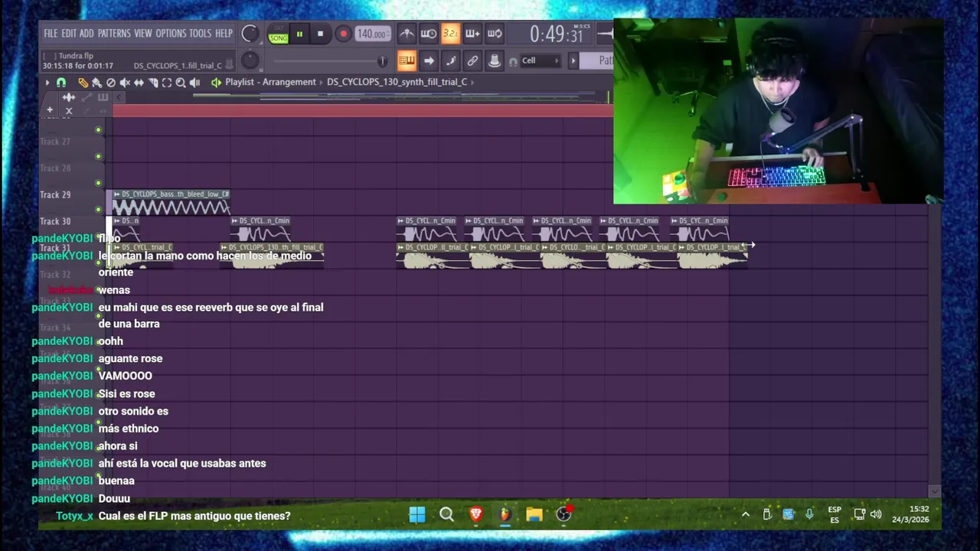Click the knob-shaped controller button
Screen dimensions: 980x551
pos(495,60)
